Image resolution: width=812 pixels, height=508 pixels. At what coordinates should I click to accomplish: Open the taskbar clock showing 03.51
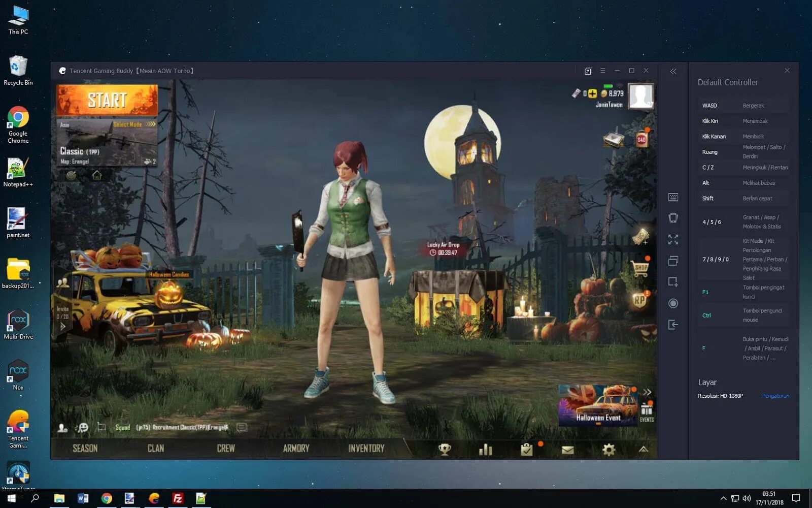(769, 498)
